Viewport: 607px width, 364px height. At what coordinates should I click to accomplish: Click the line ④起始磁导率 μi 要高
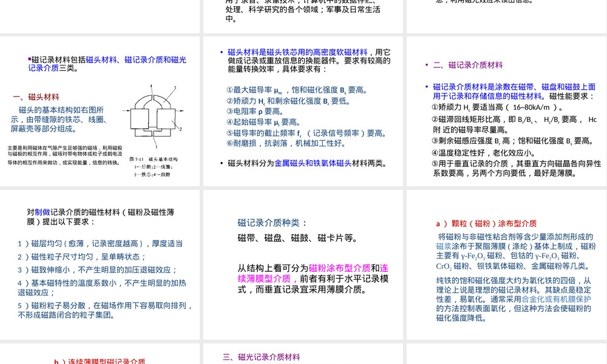(263, 122)
